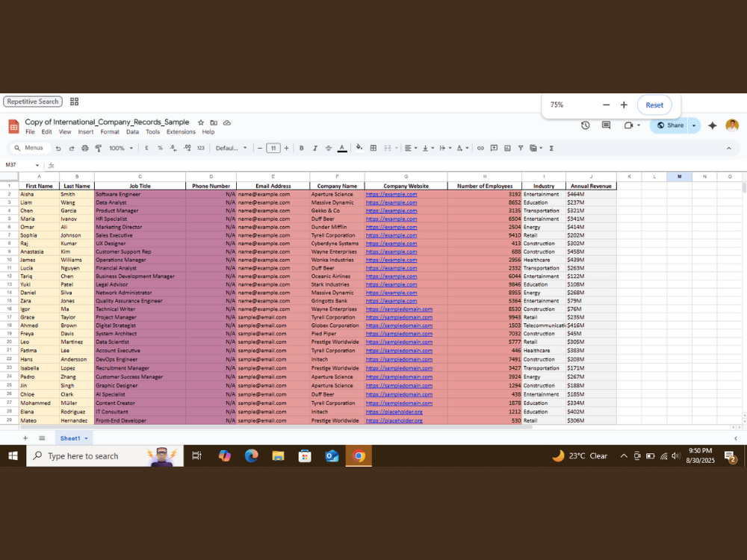Image resolution: width=747 pixels, height=560 pixels.
Task: Open the text color picker
Action: tap(342, 148)
